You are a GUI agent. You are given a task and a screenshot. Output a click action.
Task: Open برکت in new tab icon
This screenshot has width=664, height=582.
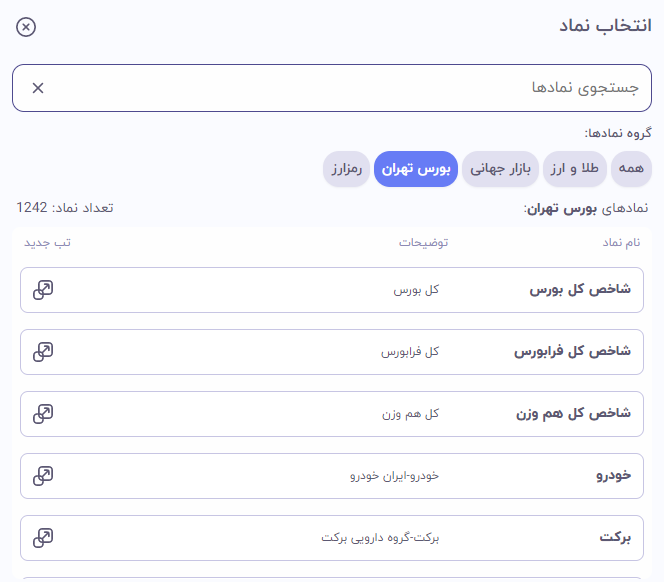(43, 538)
